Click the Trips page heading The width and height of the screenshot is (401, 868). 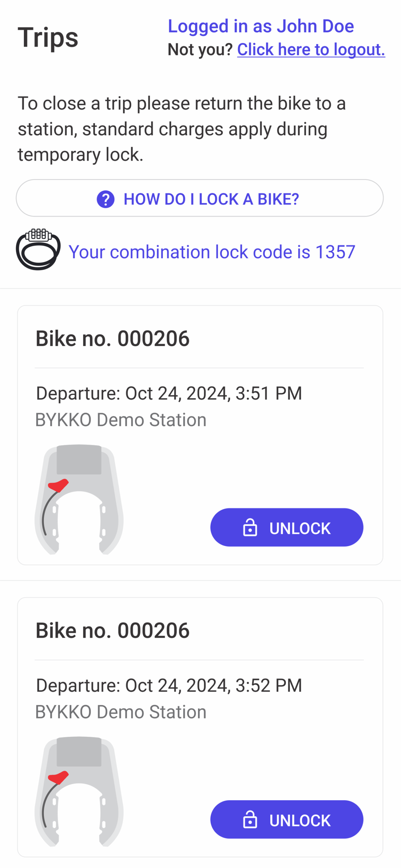(48, 37)
